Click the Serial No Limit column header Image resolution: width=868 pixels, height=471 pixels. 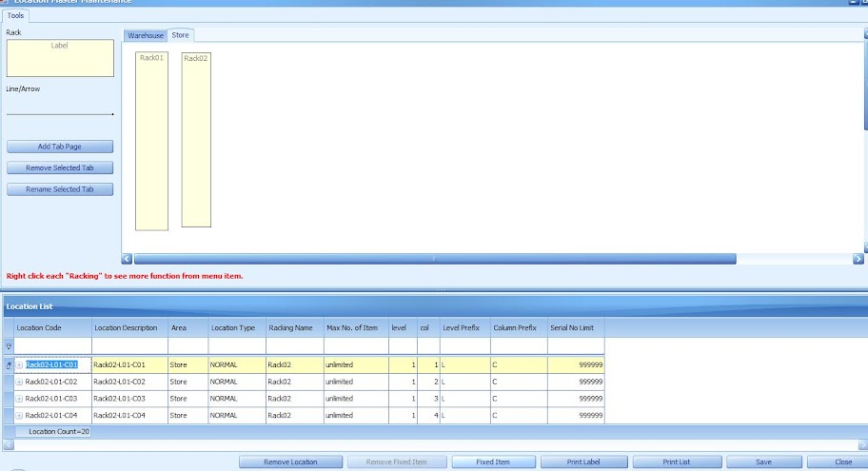[x=576, y=327]
